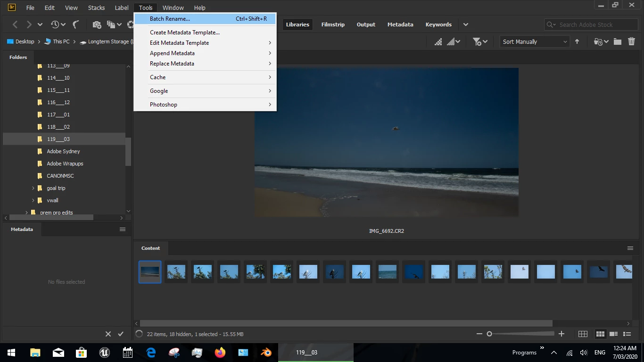Switch to list view icon
This screenshot has height=362, width=644.
pyautogui.click(x=627, y=334)
